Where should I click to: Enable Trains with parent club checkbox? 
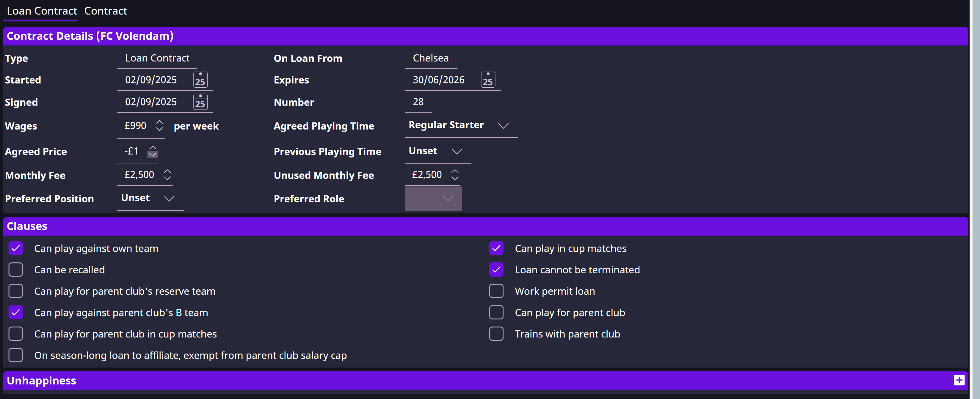[496, 334]
